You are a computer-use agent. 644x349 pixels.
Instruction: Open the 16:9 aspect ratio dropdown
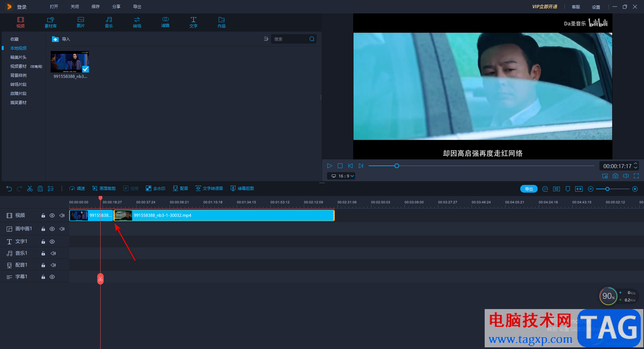[x=341, y=176]
